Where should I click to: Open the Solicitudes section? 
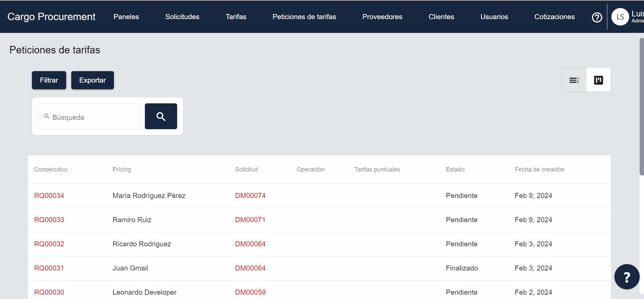pos(182,17)
